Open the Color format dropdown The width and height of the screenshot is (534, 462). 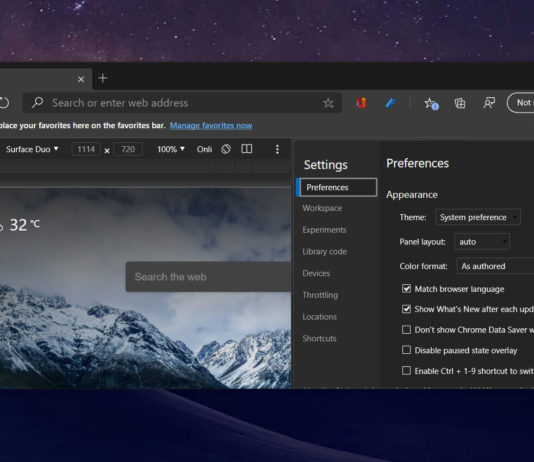click(495, 266)
